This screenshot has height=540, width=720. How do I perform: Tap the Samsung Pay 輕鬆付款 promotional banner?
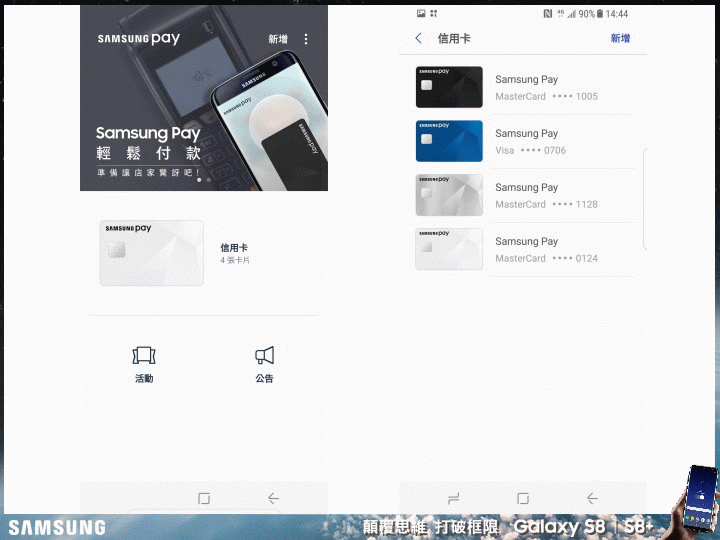(204, 98)
